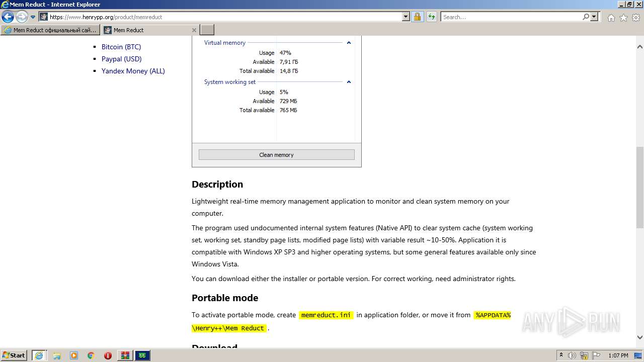Image resolution: width=644 pixels, height=362 pixels.
Task: Click the magnifier search icon
Action: [586, 17]
